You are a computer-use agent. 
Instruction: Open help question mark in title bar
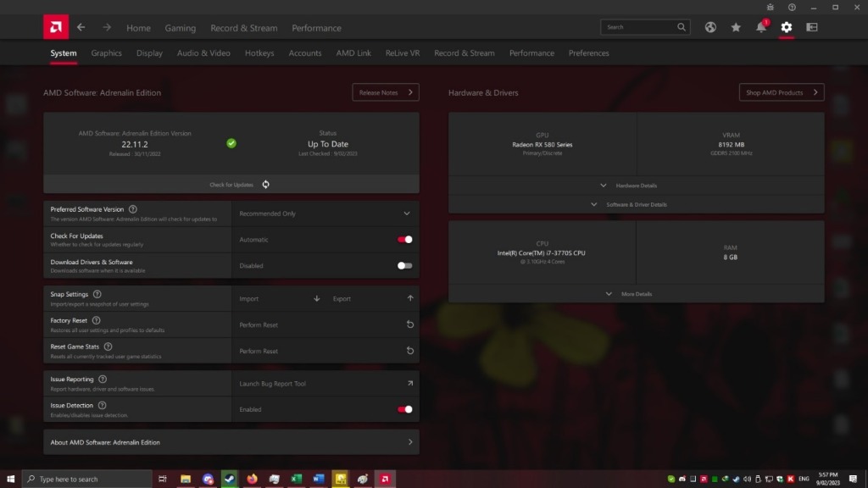793,7
